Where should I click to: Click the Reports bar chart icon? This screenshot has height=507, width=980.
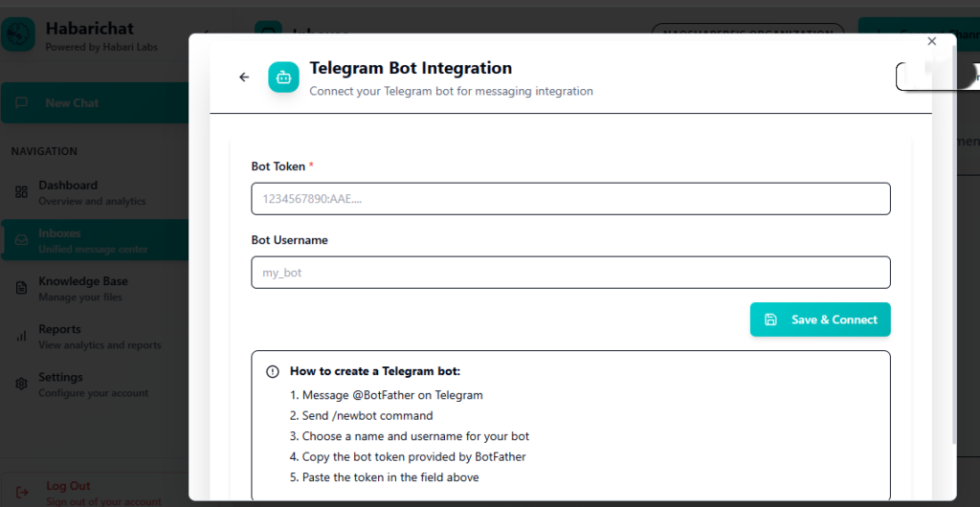click(21, 336)
